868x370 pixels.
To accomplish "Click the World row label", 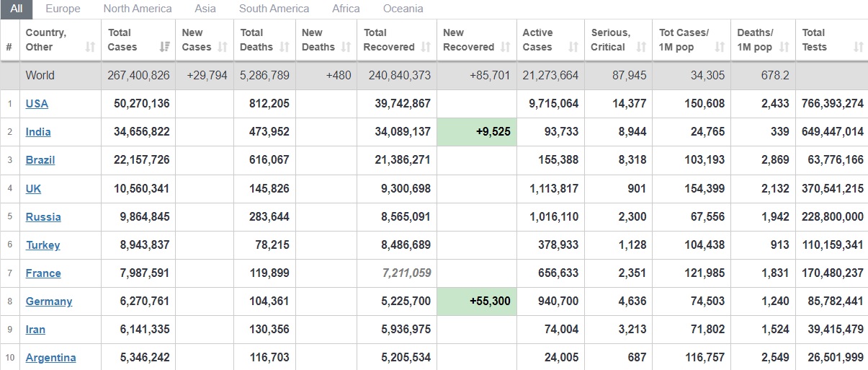I will coord(40,75).
